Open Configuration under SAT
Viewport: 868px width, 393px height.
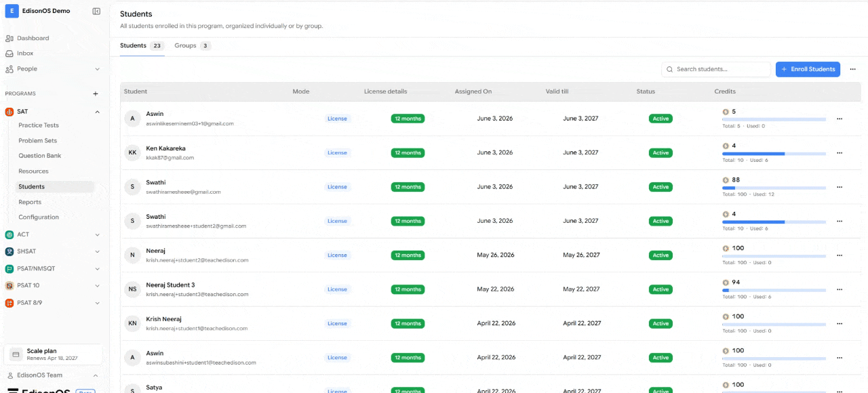pos(39,217)
